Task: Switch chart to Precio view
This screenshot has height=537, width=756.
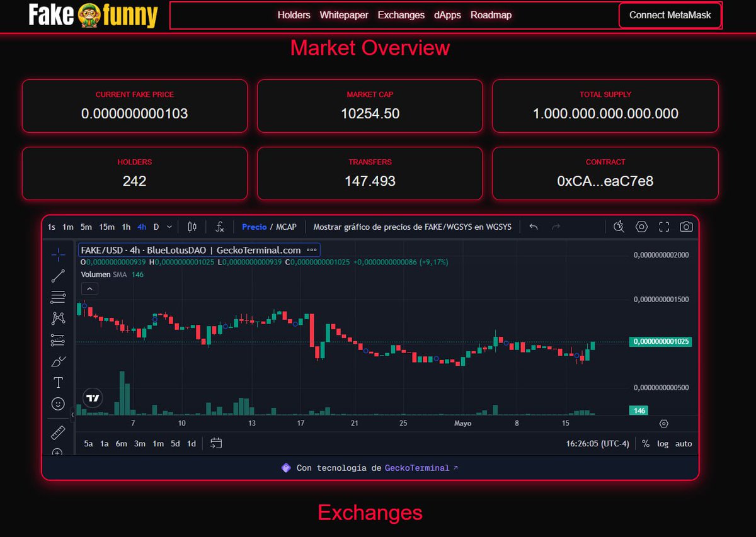Action: [x=255, y=227]
